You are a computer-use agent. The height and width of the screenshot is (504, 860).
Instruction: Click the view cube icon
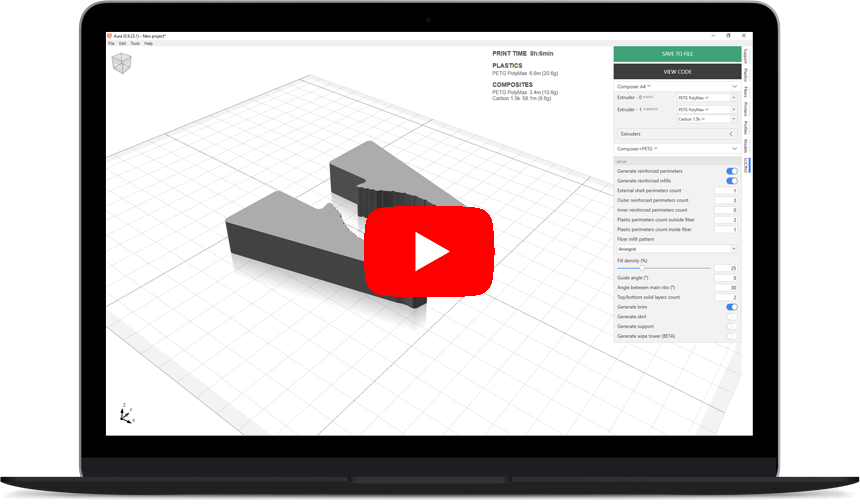coord(120,65)
